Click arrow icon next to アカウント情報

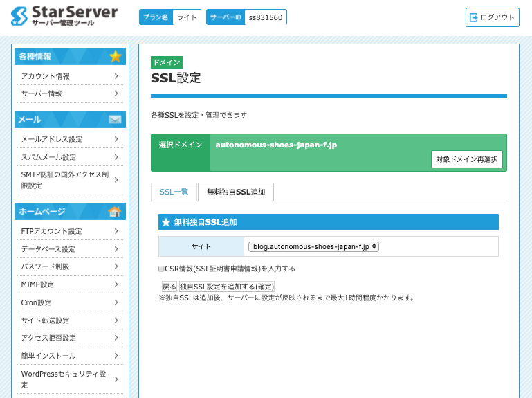tap(116, 76)
